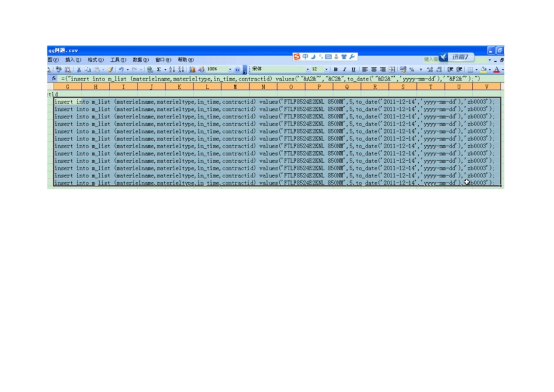Screen dimensions: 554x392
Task: Click the Help question mark icon
Action: pos(237,69)
